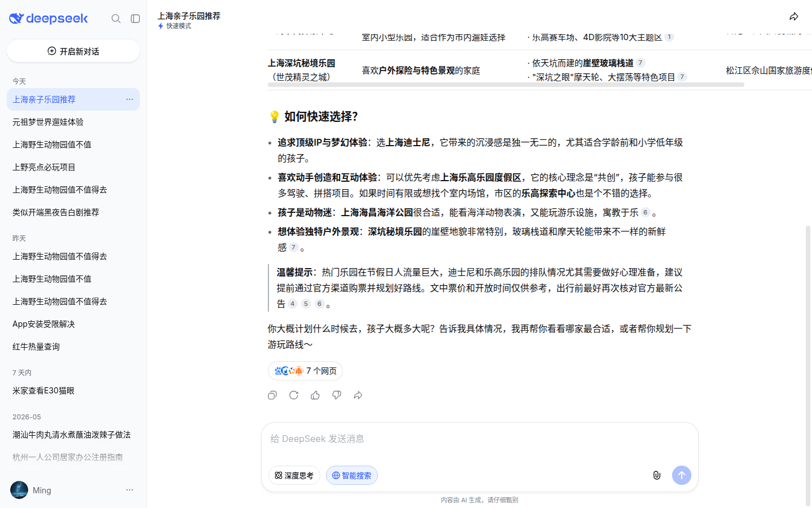This screenshot has height=508, width=812.
Task: Click the share conversation icon at top right
Action: click(794, 16)
